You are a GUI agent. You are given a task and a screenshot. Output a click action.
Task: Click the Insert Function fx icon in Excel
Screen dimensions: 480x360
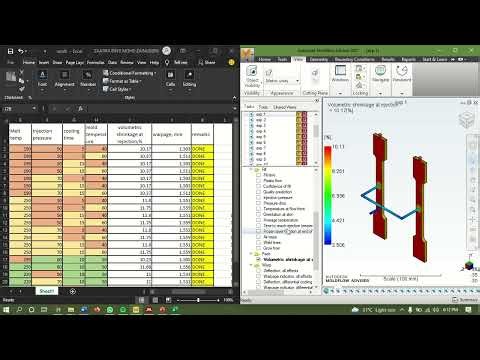tap(80, 109)
